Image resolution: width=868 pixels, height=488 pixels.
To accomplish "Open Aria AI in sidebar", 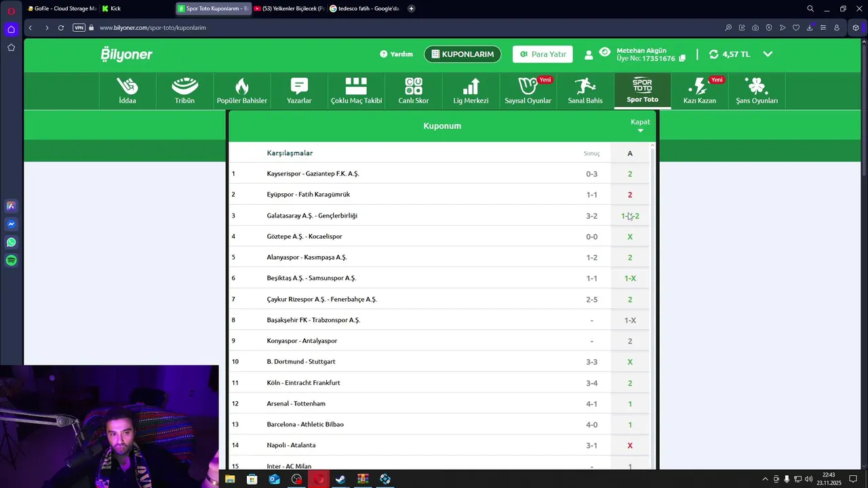I will click(x=11, y=206).
